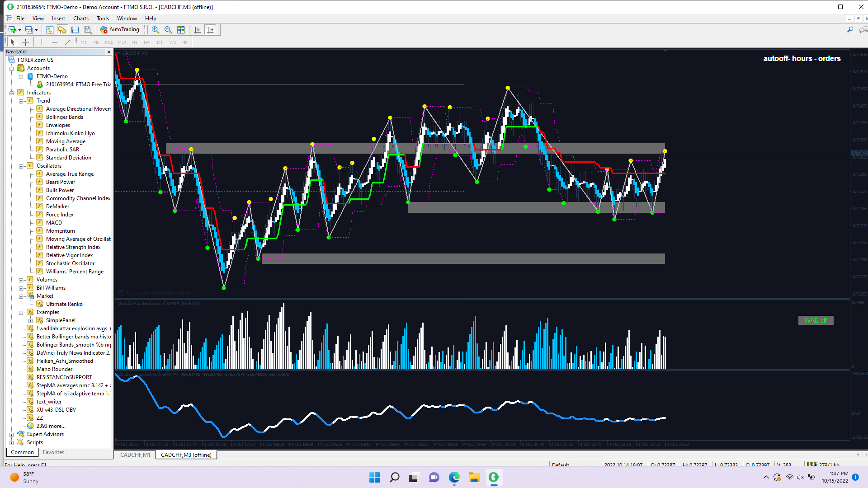Click the Tile Windows icon

[181, 30]
